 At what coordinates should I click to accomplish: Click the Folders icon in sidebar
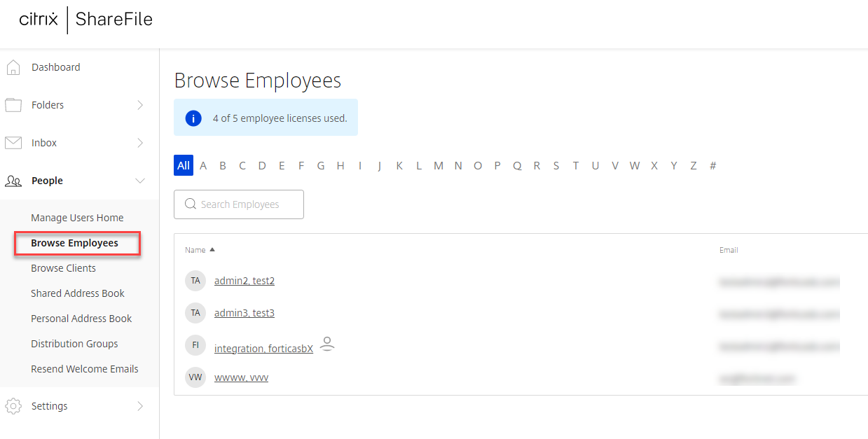[13, 105]
